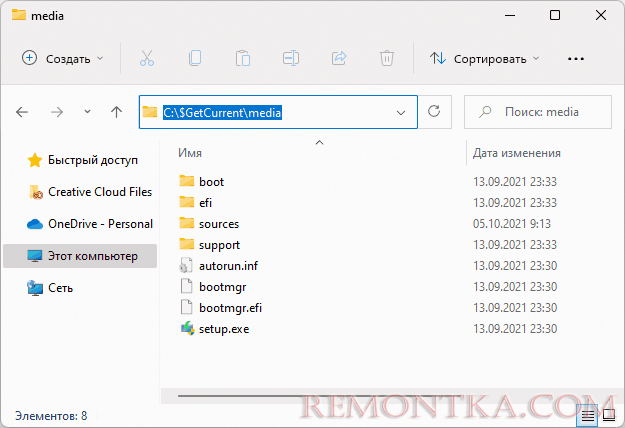Click the Cut scissors icon

147,59
